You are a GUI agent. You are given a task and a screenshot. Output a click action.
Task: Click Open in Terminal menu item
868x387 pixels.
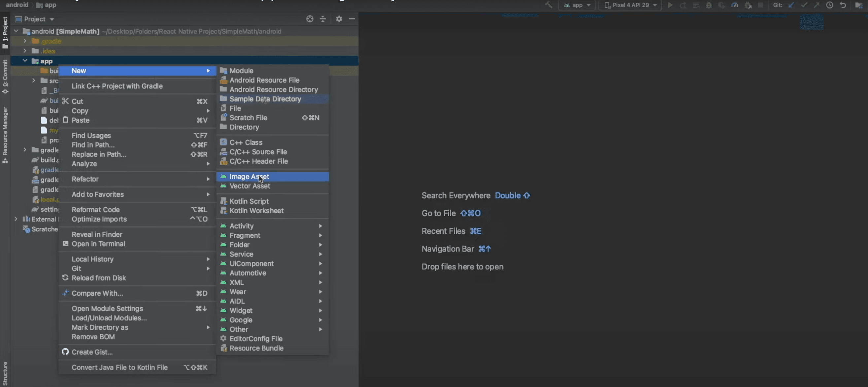pyautogui.click(x=98, y=244)
